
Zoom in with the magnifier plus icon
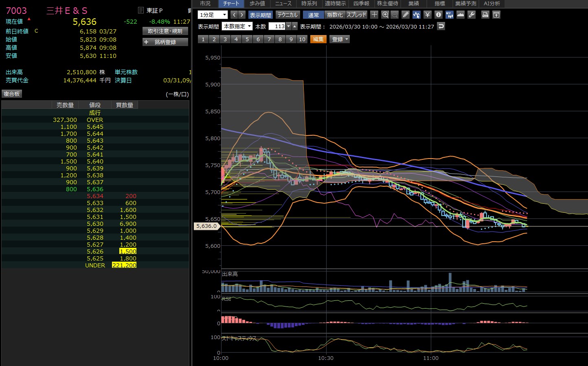(385, 15)
